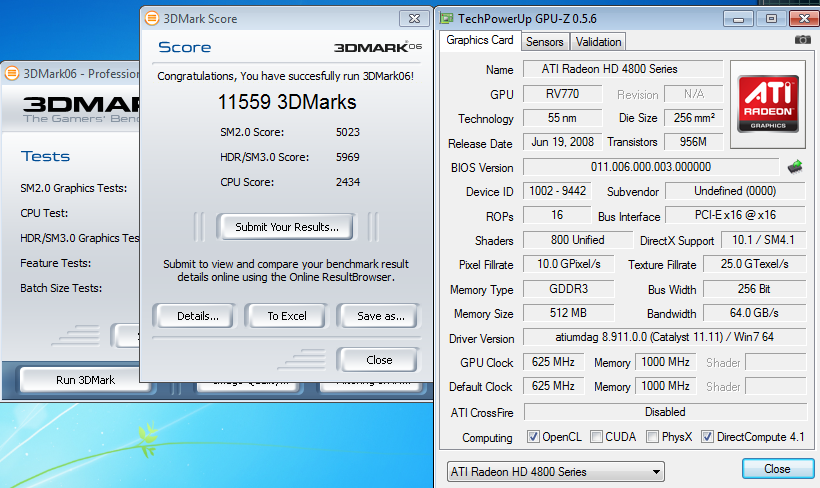820x488 pixels.
Task: Click the Transistors value 956M
Action: [x=694, y=142]
